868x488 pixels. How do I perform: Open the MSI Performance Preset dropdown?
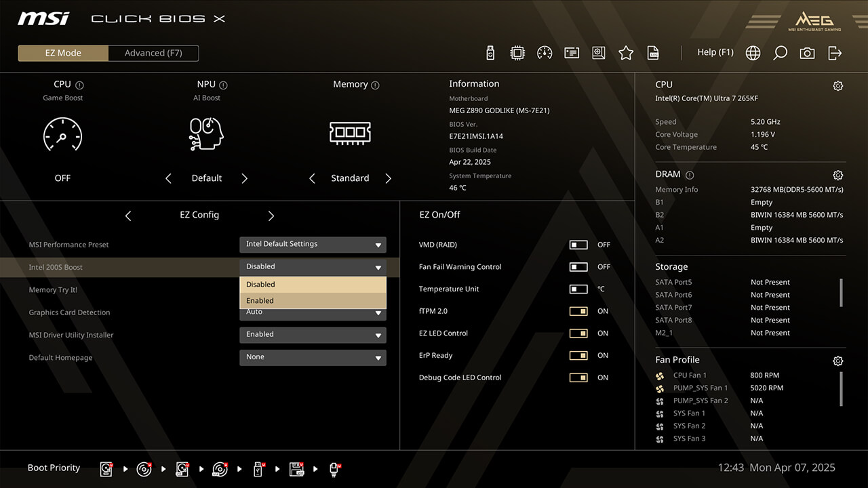(x=313, y=245)
